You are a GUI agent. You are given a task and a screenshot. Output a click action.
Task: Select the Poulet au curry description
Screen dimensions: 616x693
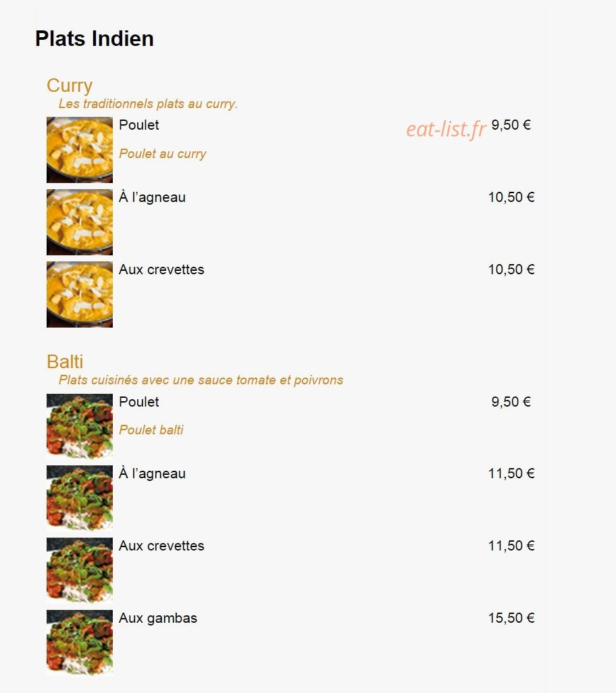coord(163,154)
